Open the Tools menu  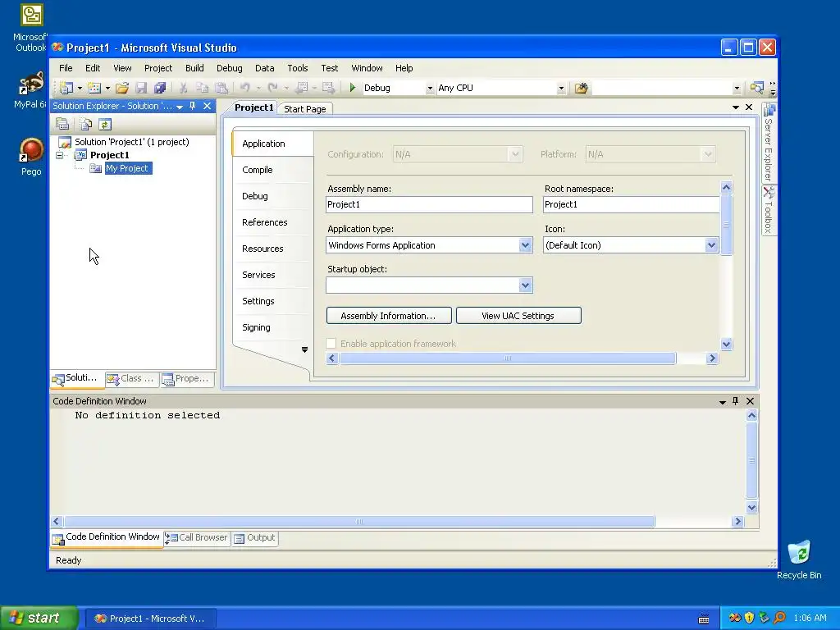click(x=297, y=68)
